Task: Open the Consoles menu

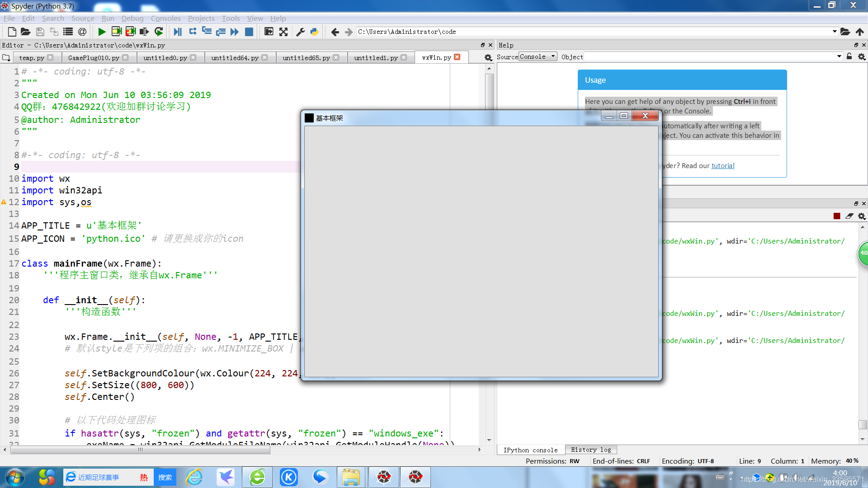Action: point(165,19)
